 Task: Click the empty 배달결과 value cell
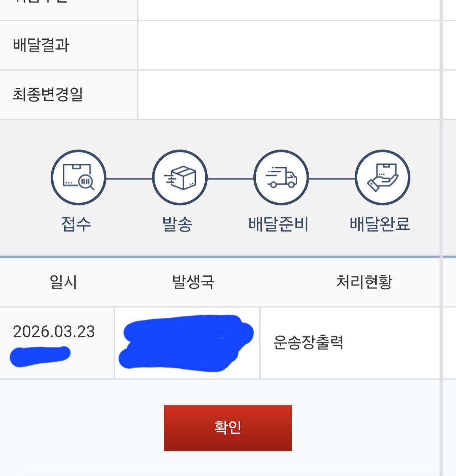[x=289, y=45]
